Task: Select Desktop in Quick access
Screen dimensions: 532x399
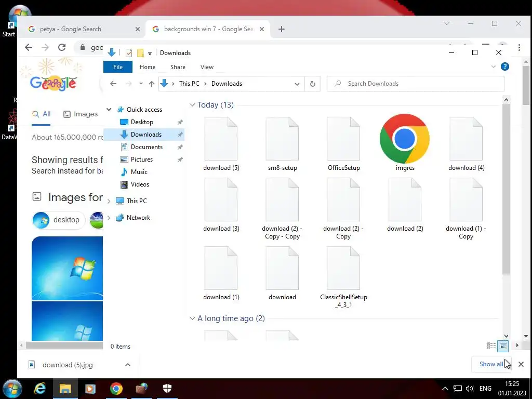Action: (x=142, y=122)
